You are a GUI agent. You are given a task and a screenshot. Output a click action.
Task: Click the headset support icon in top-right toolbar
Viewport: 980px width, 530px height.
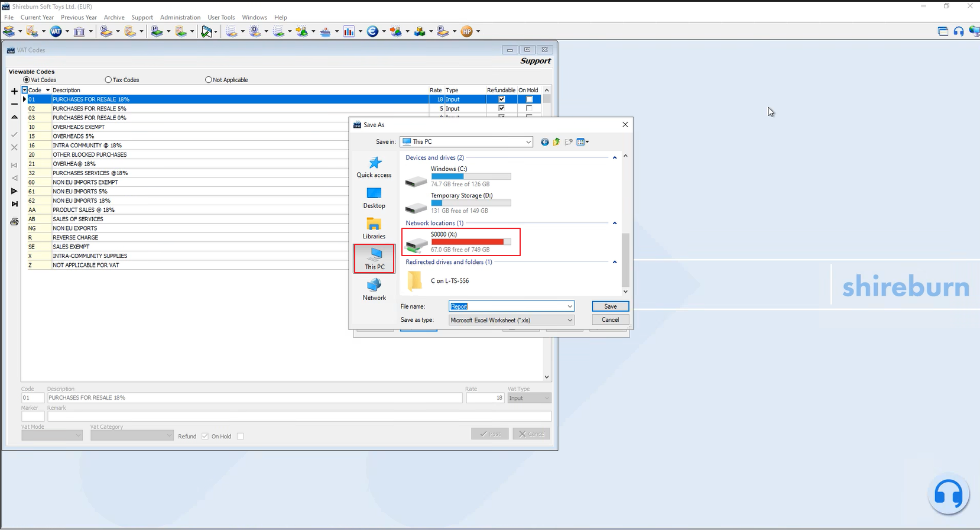point(958,31)
